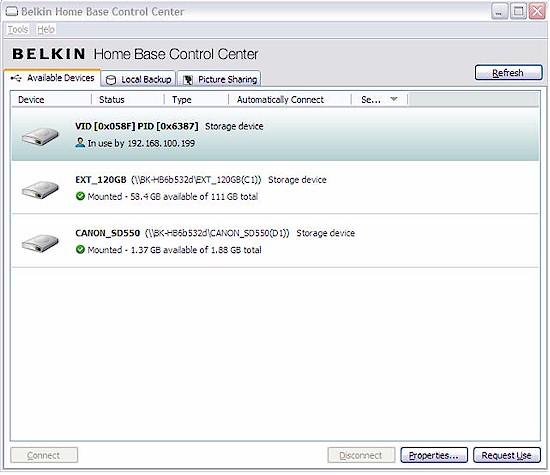Click 'Storage device' label on the VID row
Viewport: 550px width, 475px height.
click(x=234, y=126)
